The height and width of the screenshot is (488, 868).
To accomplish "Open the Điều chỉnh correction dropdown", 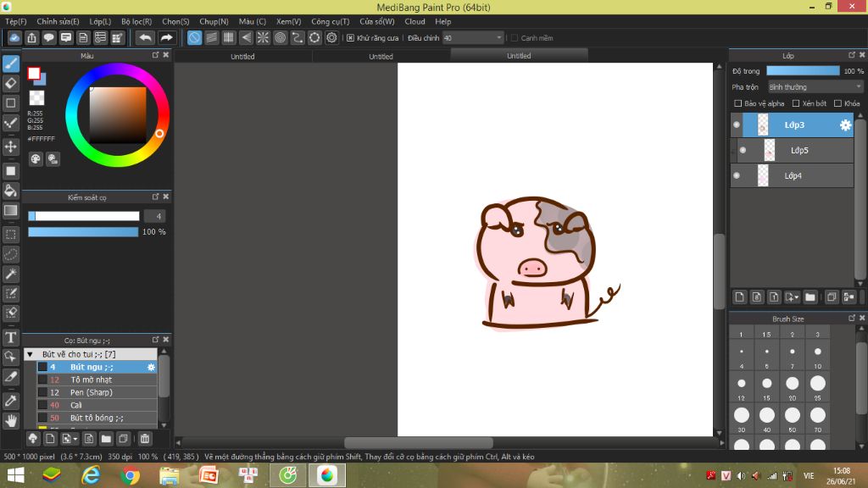I will [x=473, y=38].
